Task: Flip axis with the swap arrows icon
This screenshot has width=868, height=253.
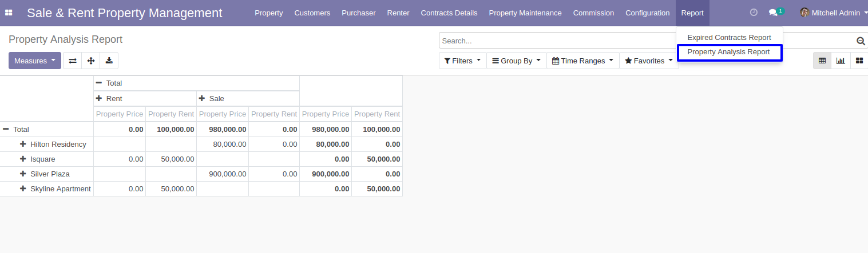Action: [73, 61]
